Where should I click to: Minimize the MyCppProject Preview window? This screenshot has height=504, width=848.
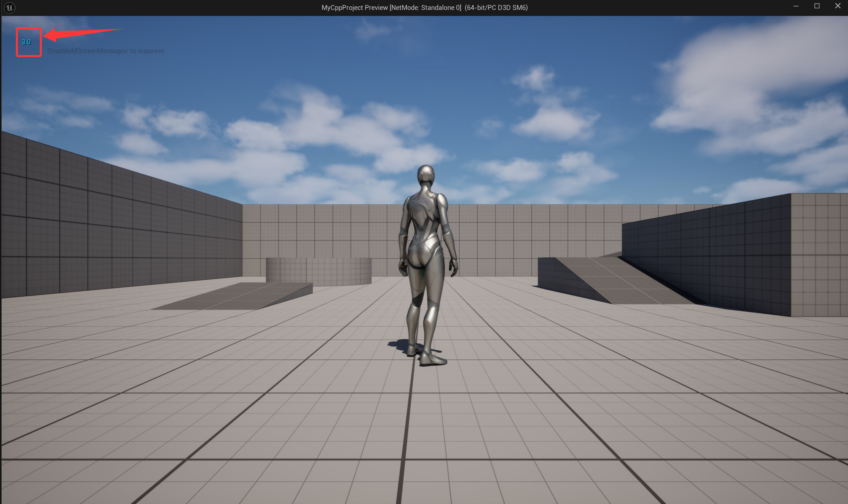click(796, 6)
